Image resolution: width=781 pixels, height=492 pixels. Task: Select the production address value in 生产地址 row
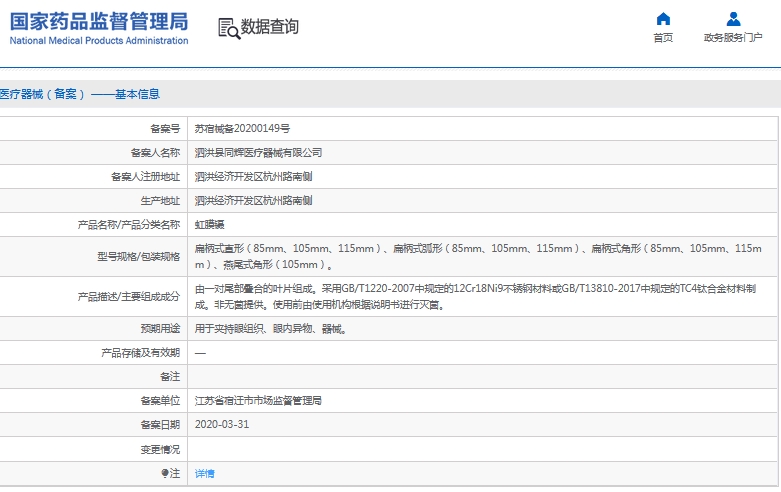coord(253,201)
